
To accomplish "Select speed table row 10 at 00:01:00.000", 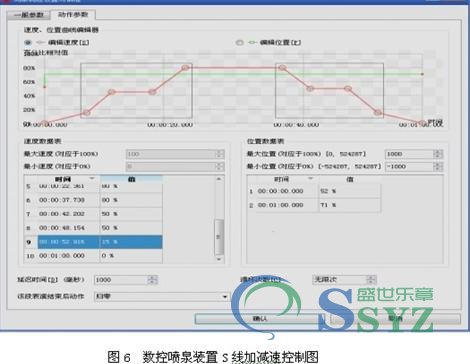I will 93,256.
